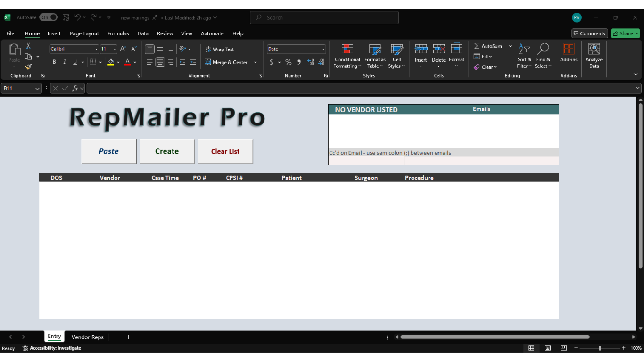Toggle Bold formatting

(x=54, y=62)
